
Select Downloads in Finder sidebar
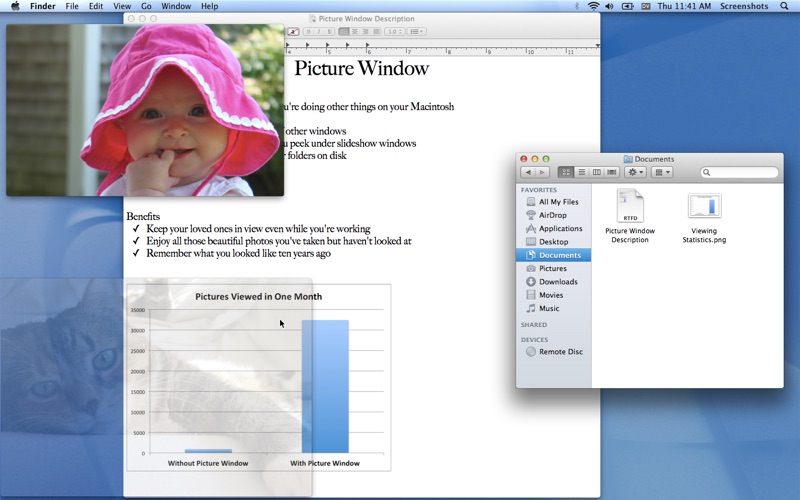(x=554, y=282)
